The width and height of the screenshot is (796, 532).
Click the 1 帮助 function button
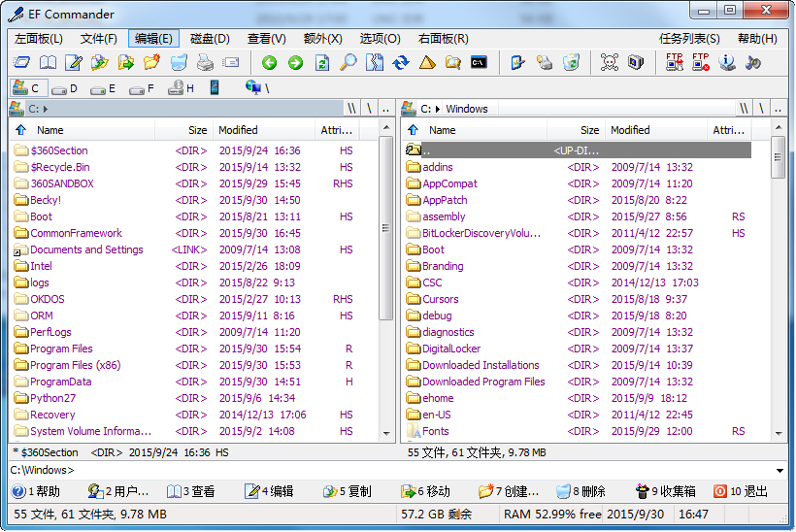(x=37, y=491)
